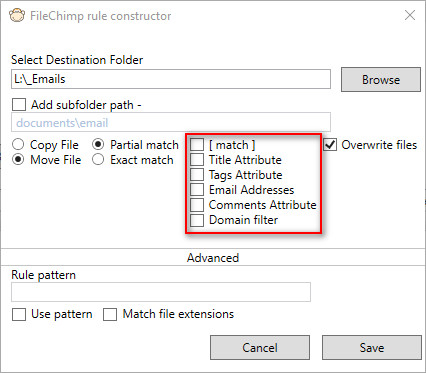Screen dimensions: 426x373
Task: Click the destination folder path field
Action: (171, 79)
